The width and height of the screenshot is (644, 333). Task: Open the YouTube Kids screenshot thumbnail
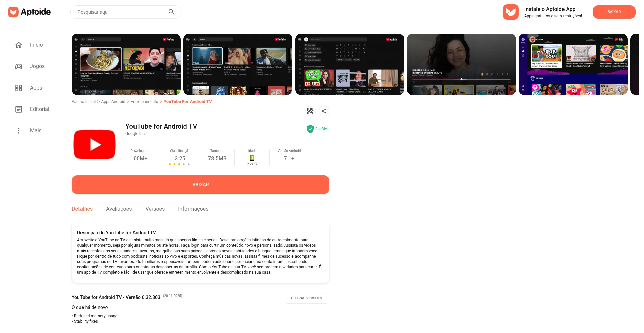tap(573, 64)
